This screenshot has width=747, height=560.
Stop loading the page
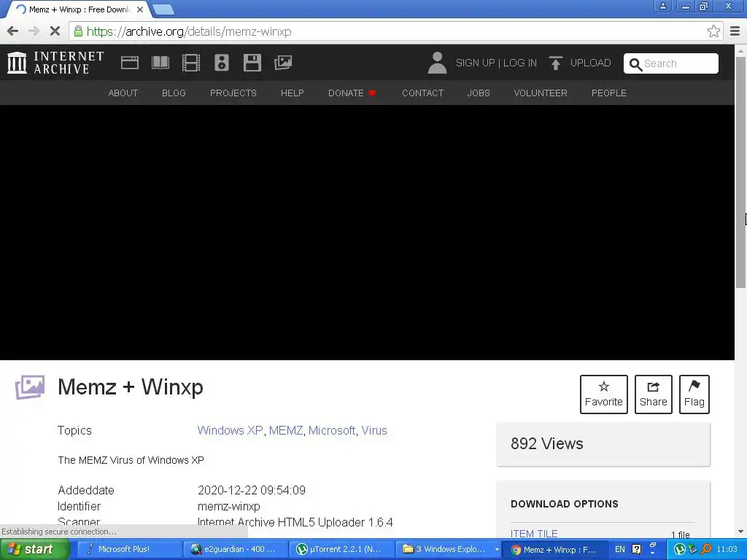click(x=55, y=31)
